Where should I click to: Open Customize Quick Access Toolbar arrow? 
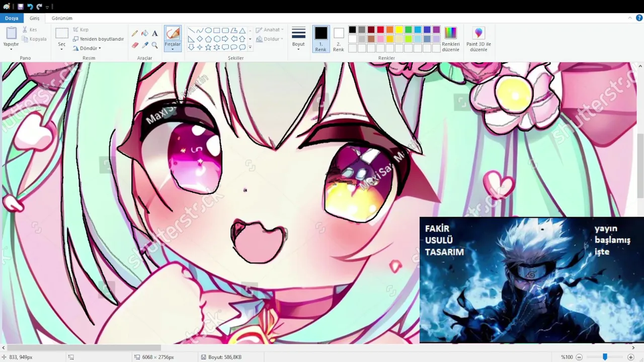coord(47,7)
